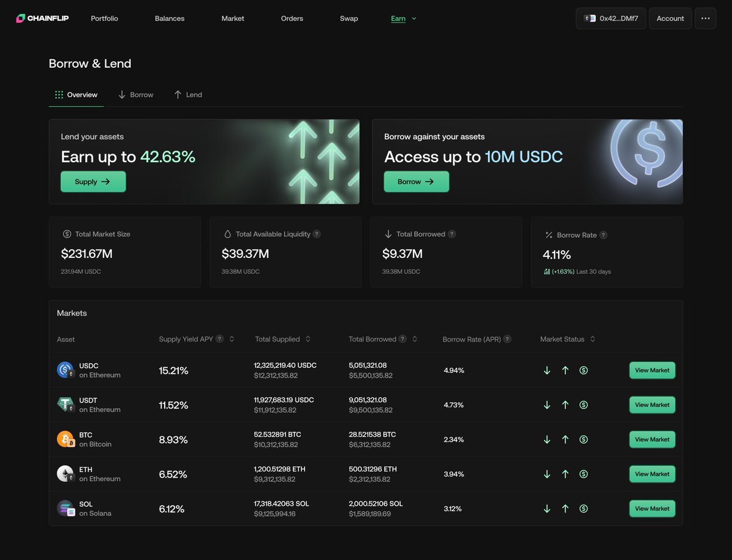Open the overflow menu with three dots

705,18
